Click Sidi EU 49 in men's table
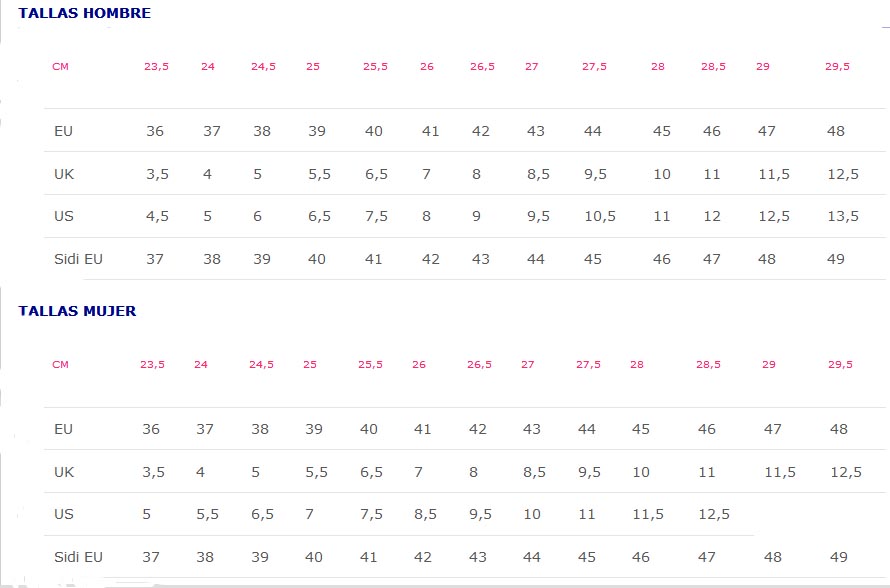This screenshot has height=588, width=890. 836,259
